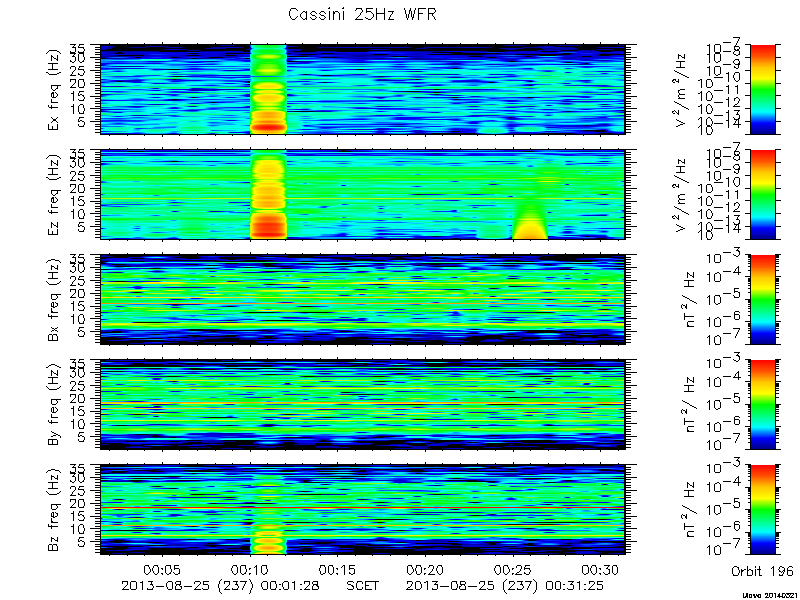Image resolution: width=800 pixels, height=600 pixels.
Task: Click the Ex panel color scale bar
Action: coord(763,89)
